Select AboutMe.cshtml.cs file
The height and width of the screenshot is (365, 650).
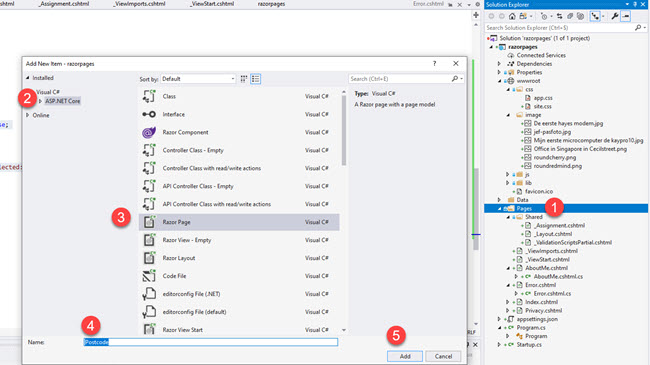coord(558,277)
